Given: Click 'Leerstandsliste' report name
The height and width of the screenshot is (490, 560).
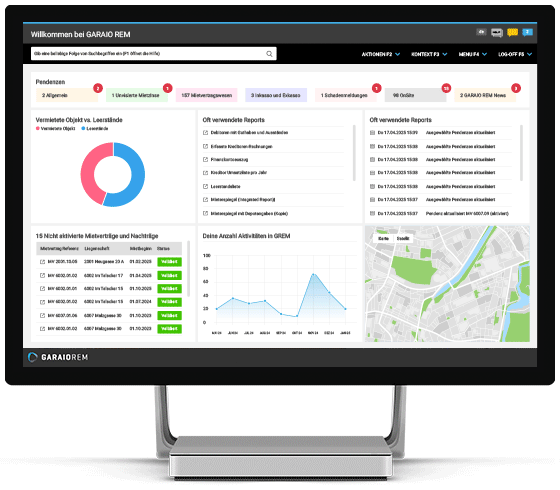Looking at the screenshot, I should [x=225, y=186].
